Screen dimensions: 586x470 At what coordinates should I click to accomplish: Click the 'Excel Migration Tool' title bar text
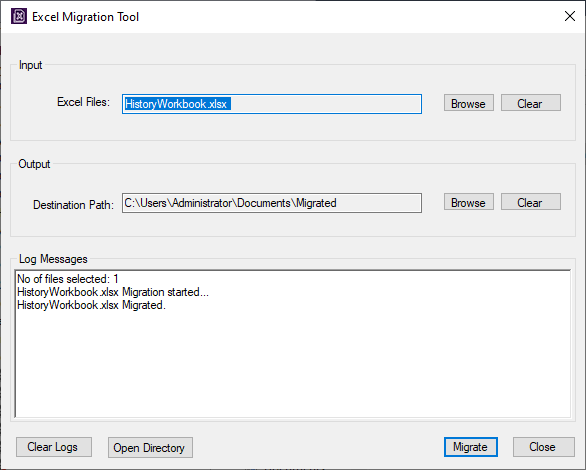click(x=85, y=17)
